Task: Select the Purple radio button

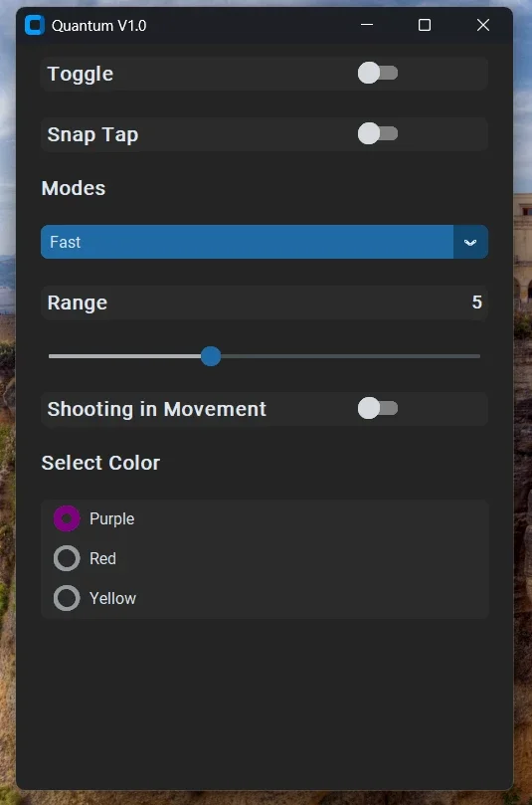Action: coord(67,518)
